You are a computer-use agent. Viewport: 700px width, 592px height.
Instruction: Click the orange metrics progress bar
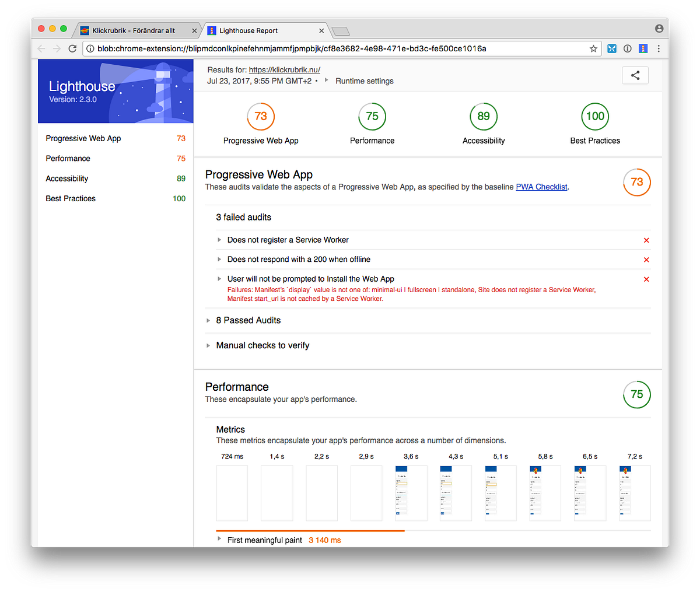coord(309,531)
